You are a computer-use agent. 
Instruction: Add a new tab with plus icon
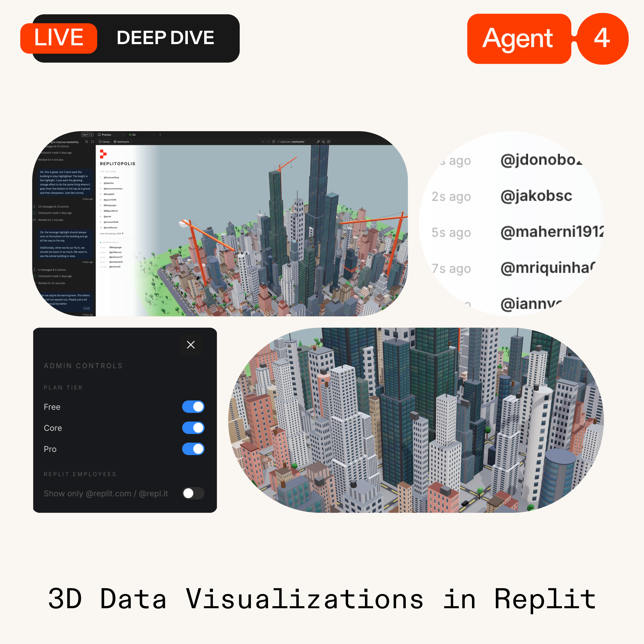click(160, 135)
